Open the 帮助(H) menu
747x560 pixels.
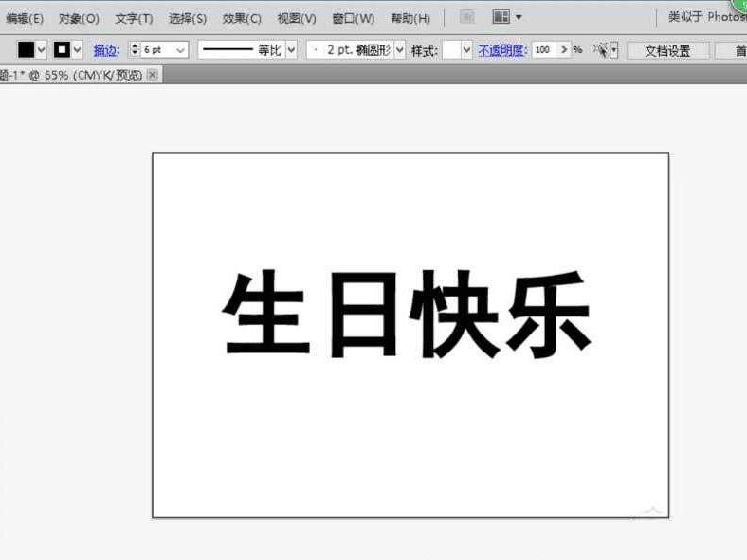[410, 19]
